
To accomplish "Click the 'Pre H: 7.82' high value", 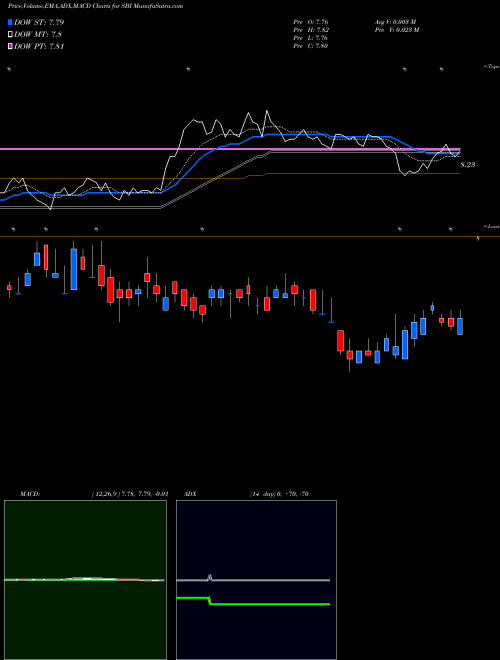I will pyautogui.click(x=311, y=30).
